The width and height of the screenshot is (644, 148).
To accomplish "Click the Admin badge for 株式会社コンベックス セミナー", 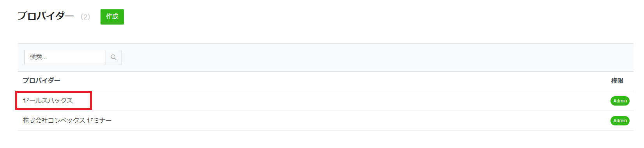I will (620, 121).
